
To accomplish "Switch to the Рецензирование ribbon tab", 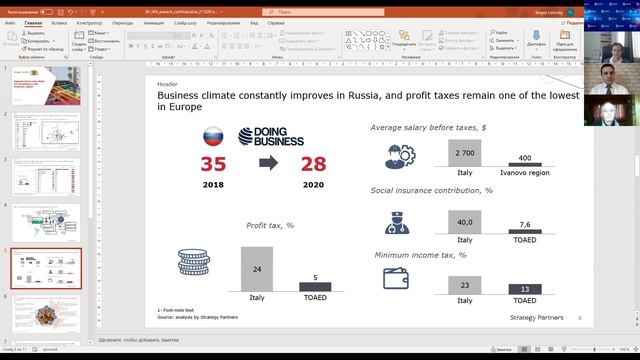I will 223,23.
